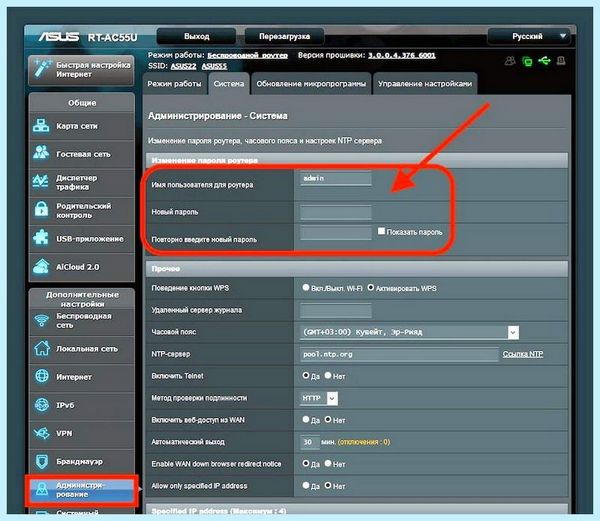Click the Internet (Интернет) globe icon
600x521 pixels.
click(x=42, y=376)
